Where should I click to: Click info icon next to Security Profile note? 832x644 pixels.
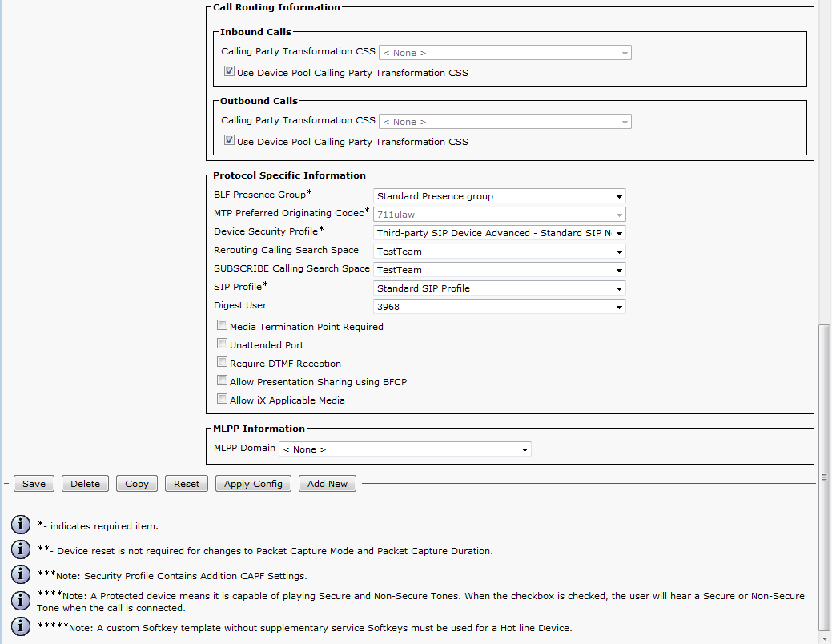(x=21, y=575)
